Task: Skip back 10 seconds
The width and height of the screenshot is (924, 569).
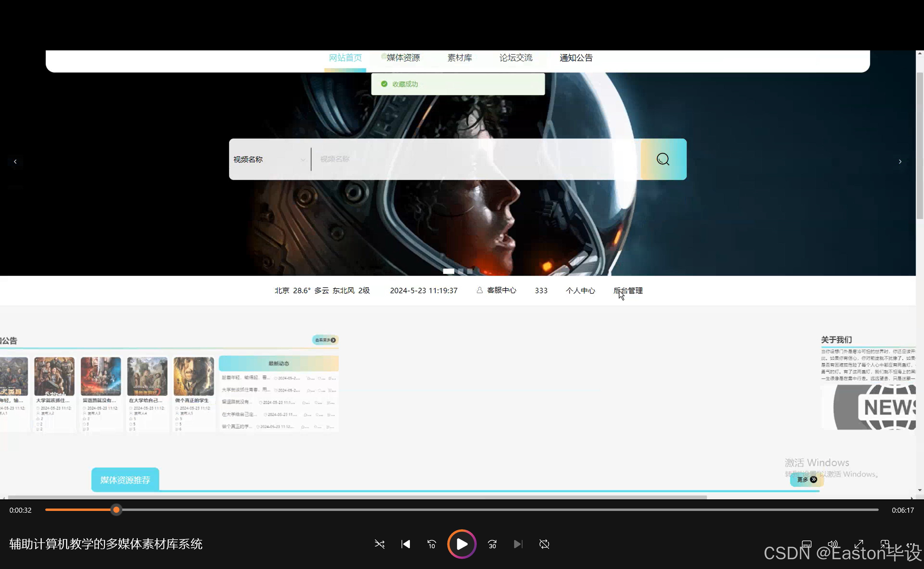Action: 431,544
